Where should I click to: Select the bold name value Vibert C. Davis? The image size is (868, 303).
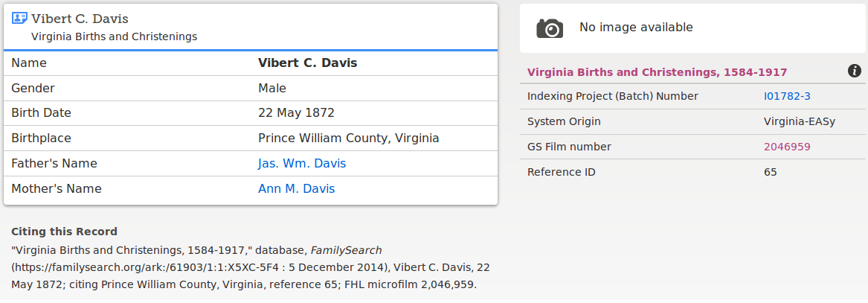click(x=308, y=63)
